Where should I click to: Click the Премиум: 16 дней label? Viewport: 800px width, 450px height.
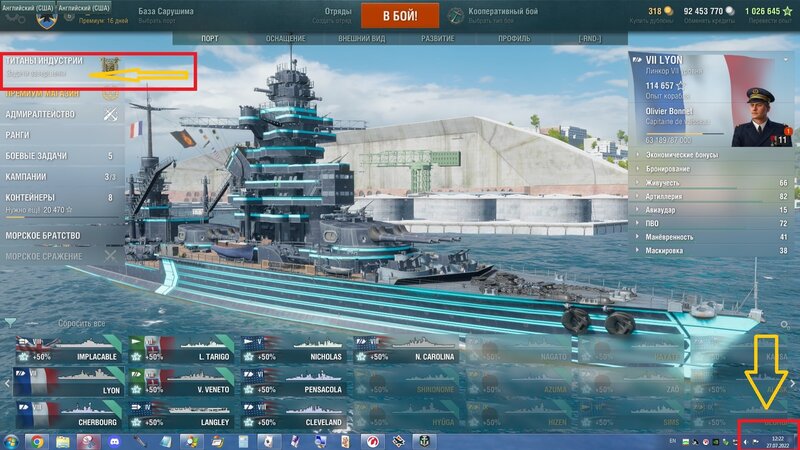[x=104, y=21]
